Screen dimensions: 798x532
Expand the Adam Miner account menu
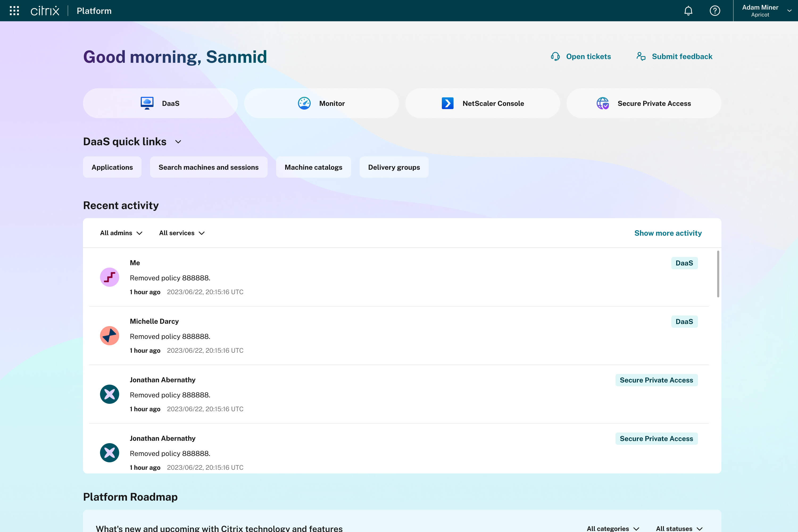[x=766, y=11]
